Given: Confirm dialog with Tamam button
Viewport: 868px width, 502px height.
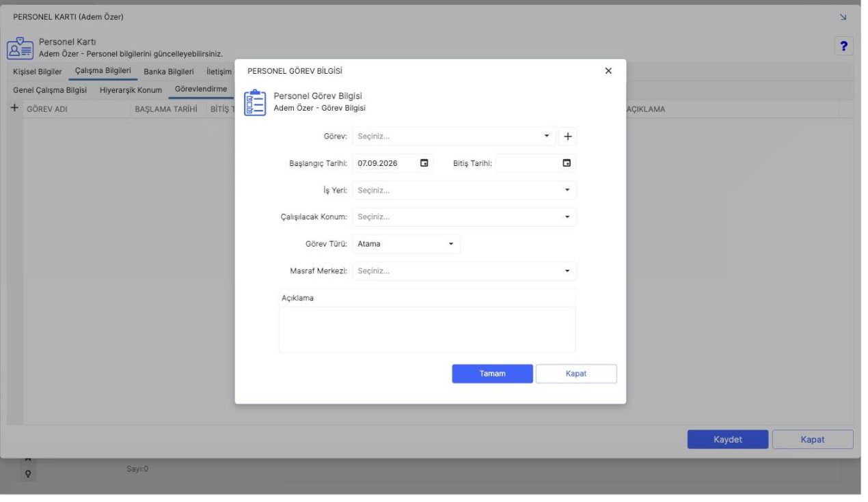Looking at the screenshot, I should (492, 374).
